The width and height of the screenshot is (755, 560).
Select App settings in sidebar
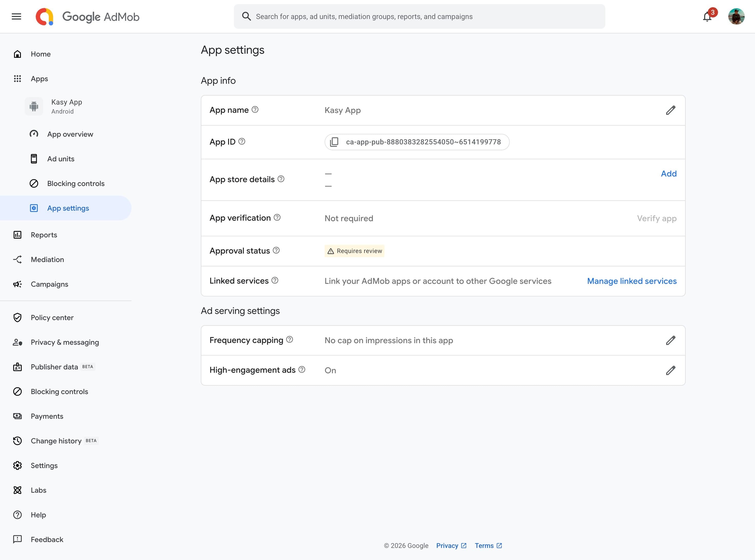(66, 208)
